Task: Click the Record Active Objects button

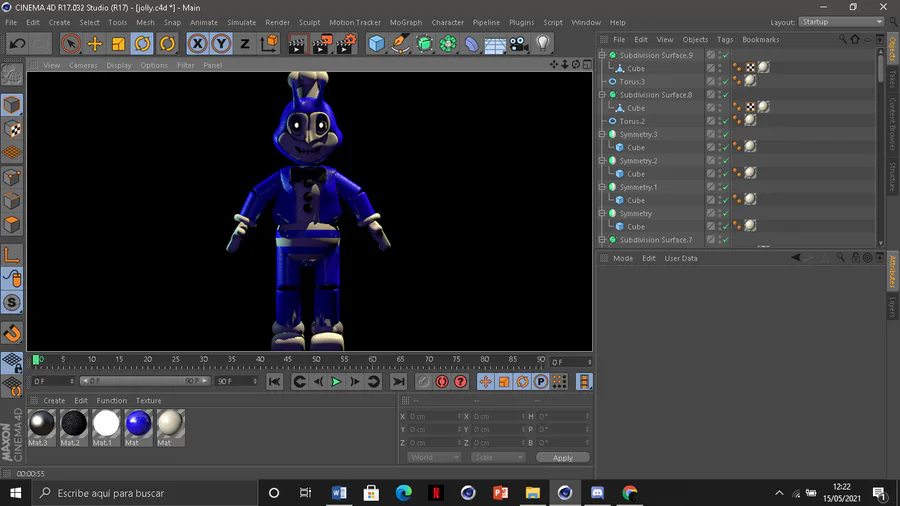Action: click(x=423, y=382)
